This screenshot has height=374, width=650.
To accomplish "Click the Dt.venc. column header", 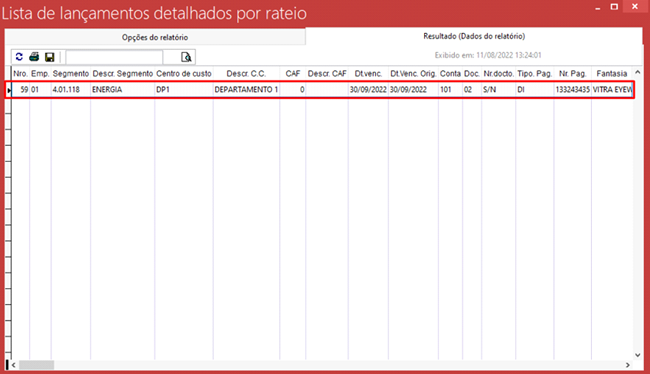I will coord(368,74).
